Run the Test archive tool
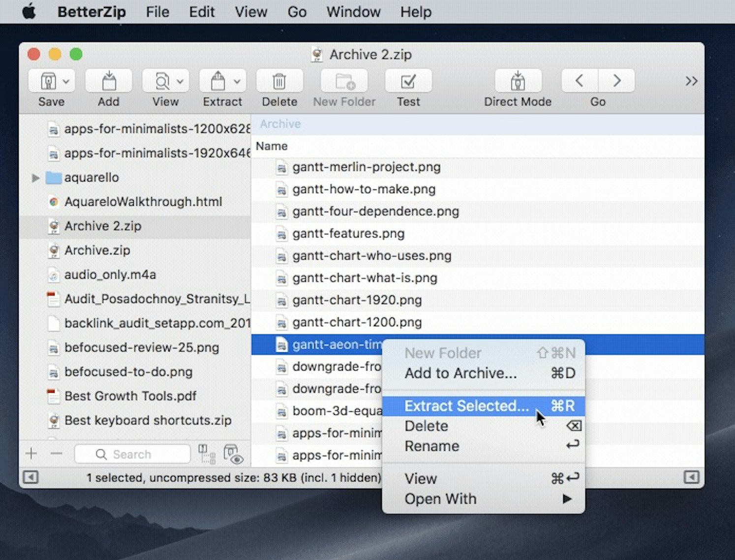This screenshot has height=560, width=735. point(407,81)
